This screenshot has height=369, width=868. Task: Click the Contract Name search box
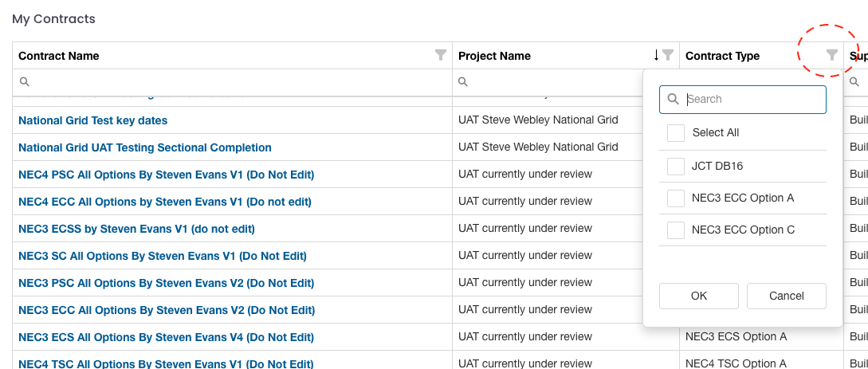pyautogui.click(x=232, y=82)
